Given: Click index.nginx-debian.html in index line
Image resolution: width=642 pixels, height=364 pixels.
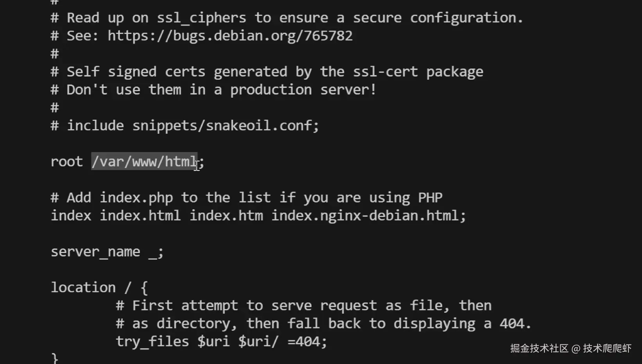Looking at the screenshot, I should coord(364,216).
